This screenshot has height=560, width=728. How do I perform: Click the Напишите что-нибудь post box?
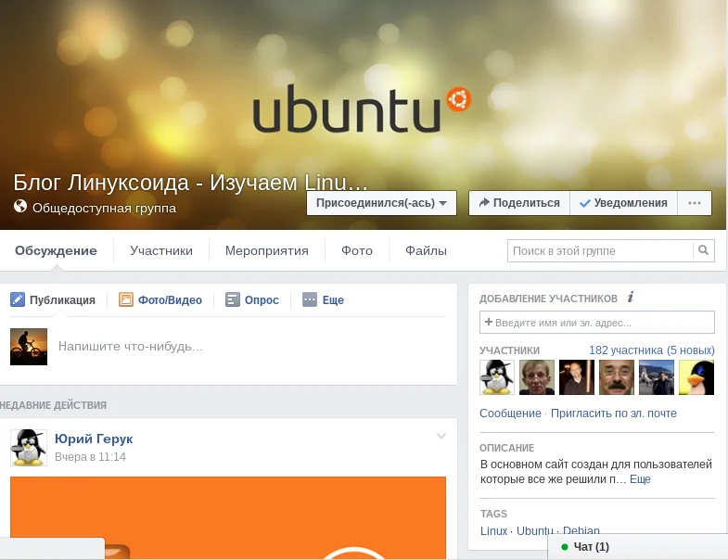click(250, 347)
